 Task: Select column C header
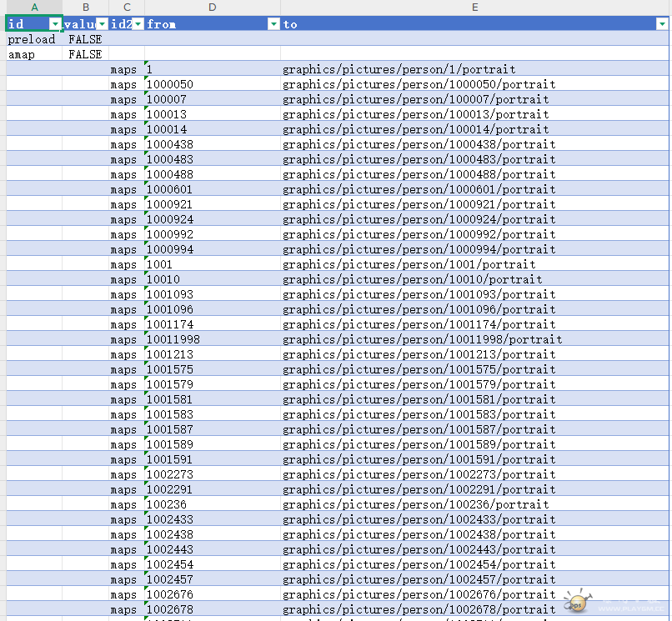click(x=127, y=8)
